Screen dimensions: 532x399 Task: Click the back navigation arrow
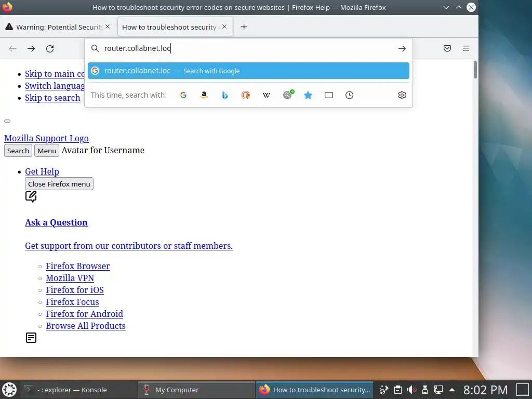(12, 48)
